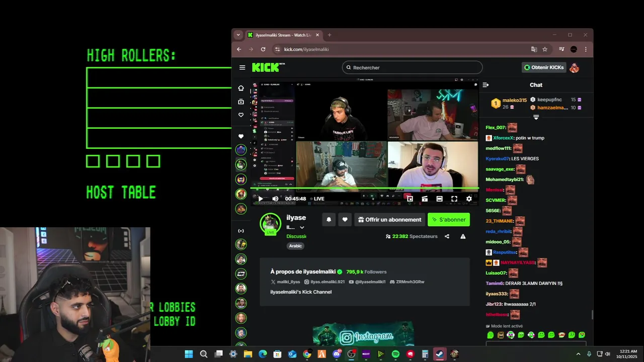Open ilyas.elmaliki.921 Instagram link
Screen dimensions: 644x362
point(325,282)
